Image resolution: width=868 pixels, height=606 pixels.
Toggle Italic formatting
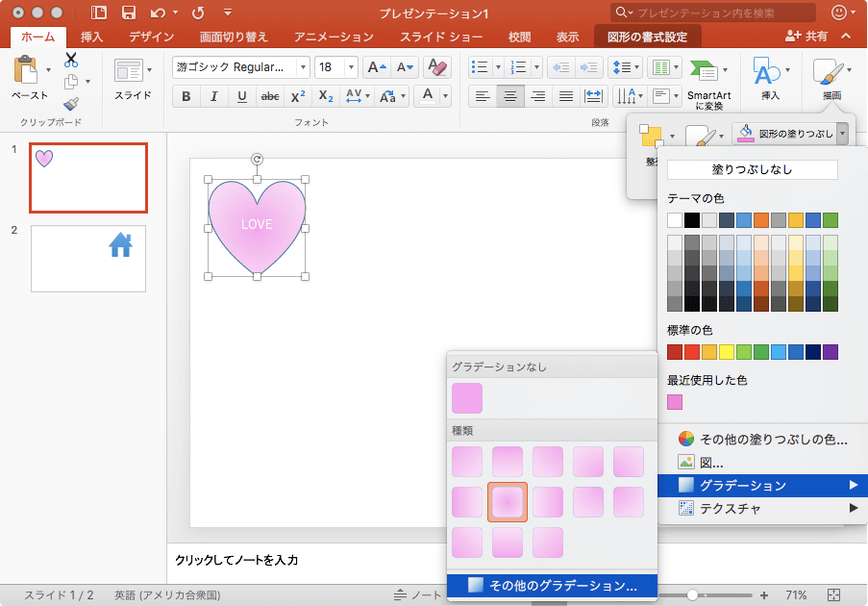coord(213,96)
